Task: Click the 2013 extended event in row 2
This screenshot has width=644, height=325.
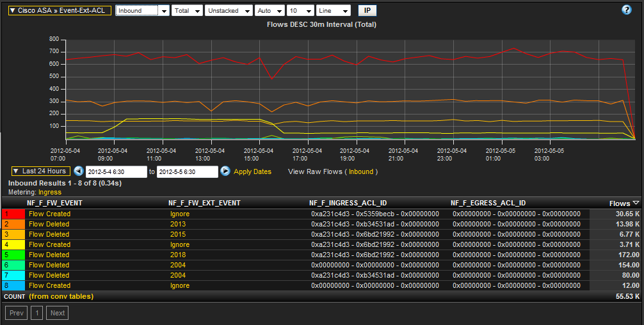Action: click(177, 224)
